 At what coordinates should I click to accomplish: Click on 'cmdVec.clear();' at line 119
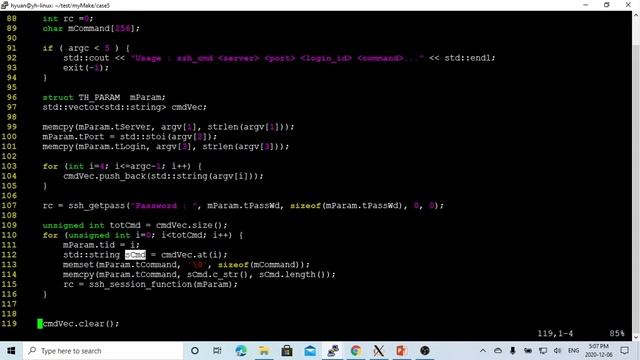[x=81, y=324]
